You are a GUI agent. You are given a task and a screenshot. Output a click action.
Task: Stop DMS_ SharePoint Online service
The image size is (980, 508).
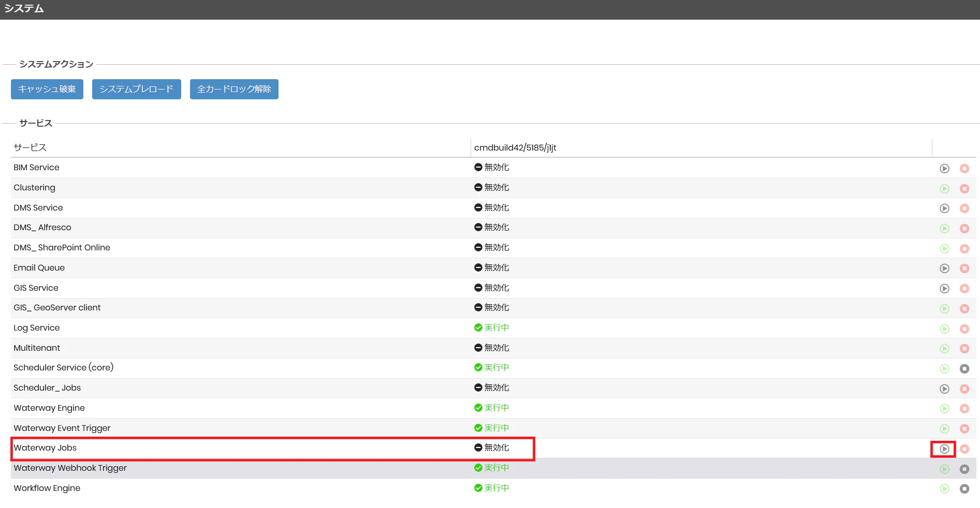coord(964,248)
